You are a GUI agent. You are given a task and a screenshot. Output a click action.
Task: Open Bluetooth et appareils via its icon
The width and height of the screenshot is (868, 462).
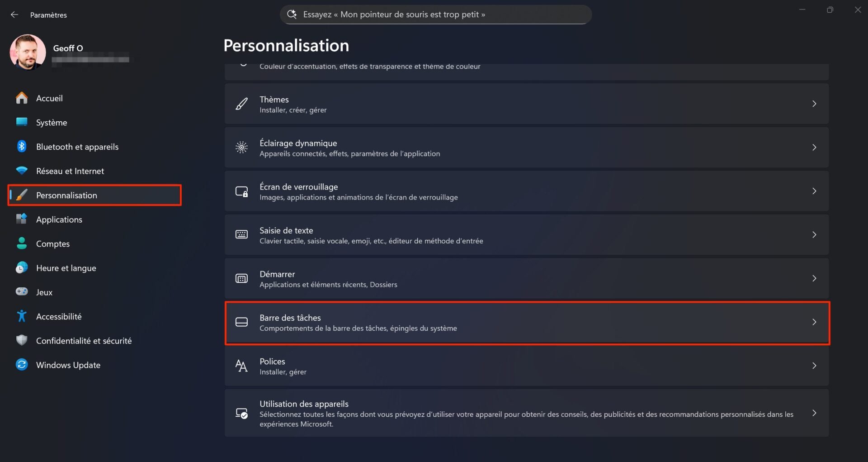coord(22,146)
